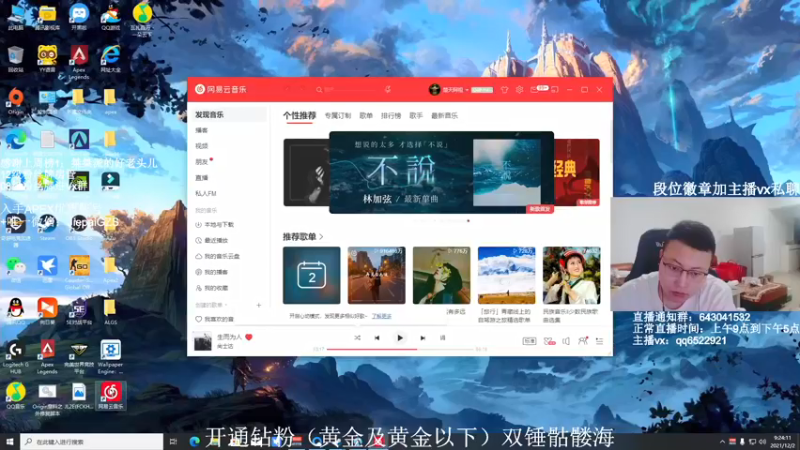Open the street-at-dusk playlist cover
Image resolution: width=800 pixels, height=450 pixels.
click(x=377, y=276)
